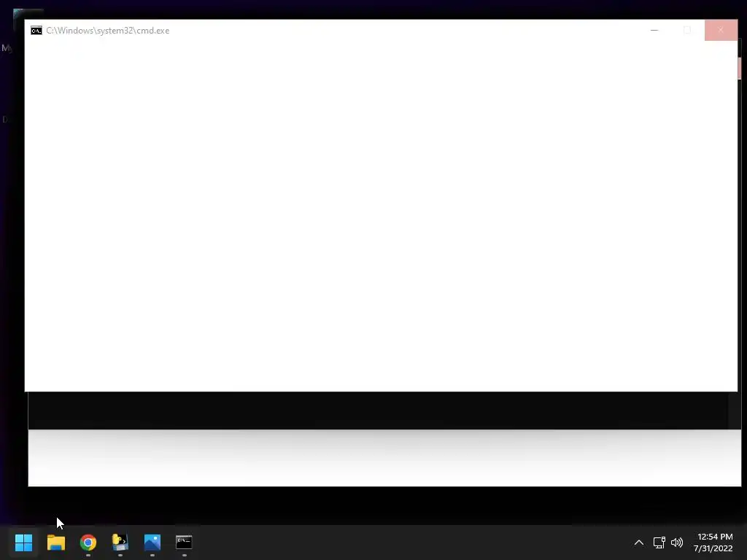Open the Windows Start menu
Viewport: 747px width, 560px height.
[x=23, y=542]
